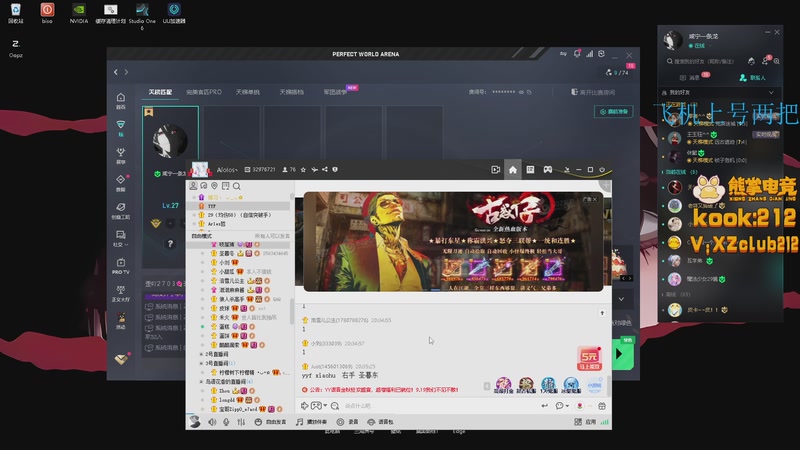This screenshot has width=800, height=450.
Task: Click the search icon above YY channel tree
Action: coord(237,186)
